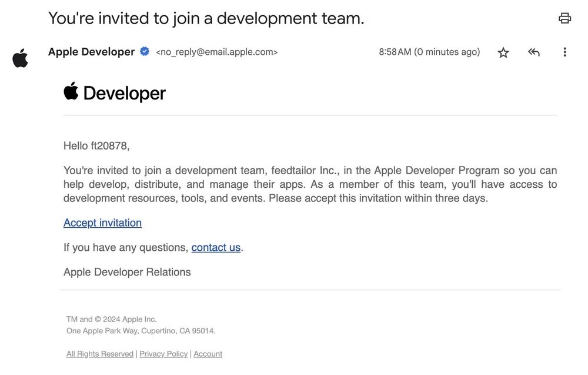The height and width of the screenshot is (375, 588).
Task: Click the no_reply@email.apple.com sender address
Action: pyautogui.click(x=217, y=52)
